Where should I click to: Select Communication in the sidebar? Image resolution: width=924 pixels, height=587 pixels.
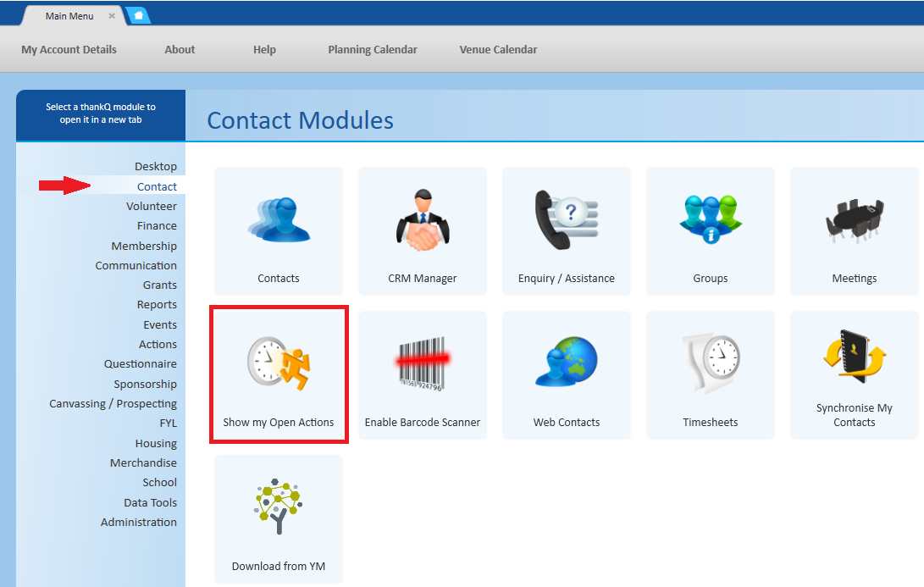136,265
